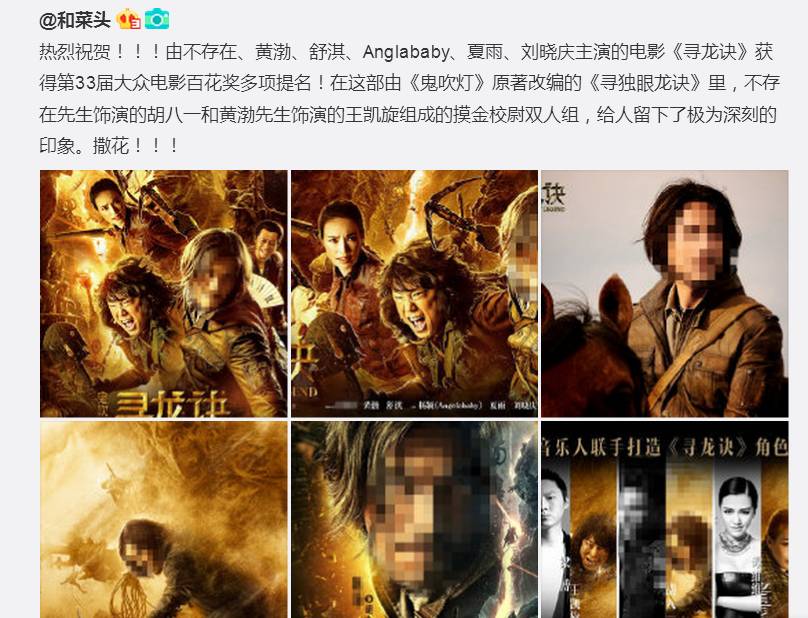This screenshot has width=808, height=618.
Task: Click the woman in white on character poster
Action: tap(739, 546)
